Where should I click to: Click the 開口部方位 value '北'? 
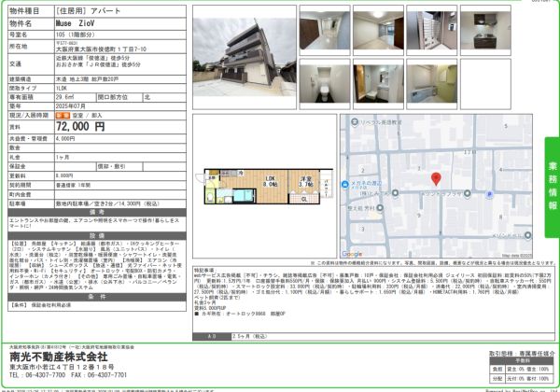point(147,97)
